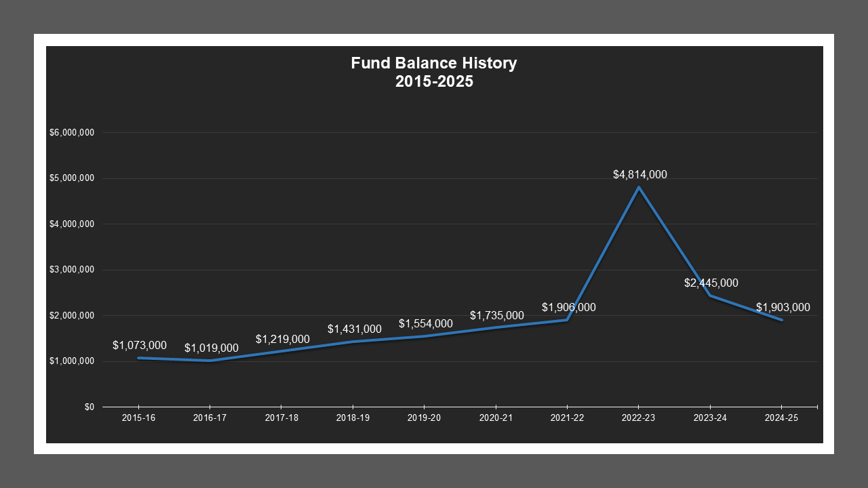Click the Fund Balance History chart title
The height and width of the screenshot is (488, 868).
pos(434,73)
